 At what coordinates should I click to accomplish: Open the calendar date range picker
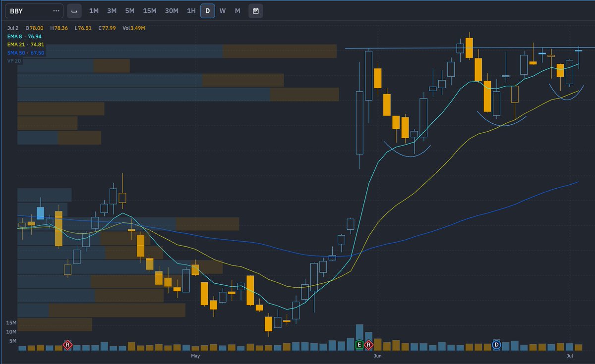click(x=256, y=11)
